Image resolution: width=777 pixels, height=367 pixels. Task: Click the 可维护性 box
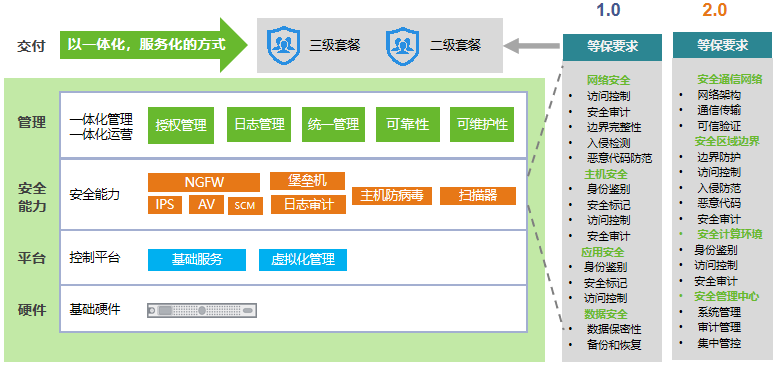[x=482, y=124]
